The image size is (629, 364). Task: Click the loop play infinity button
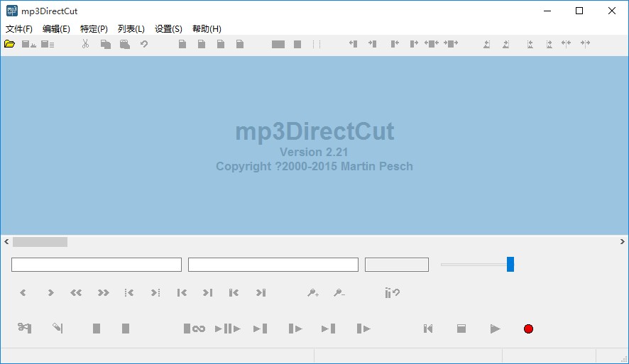[x=194, y=329]
